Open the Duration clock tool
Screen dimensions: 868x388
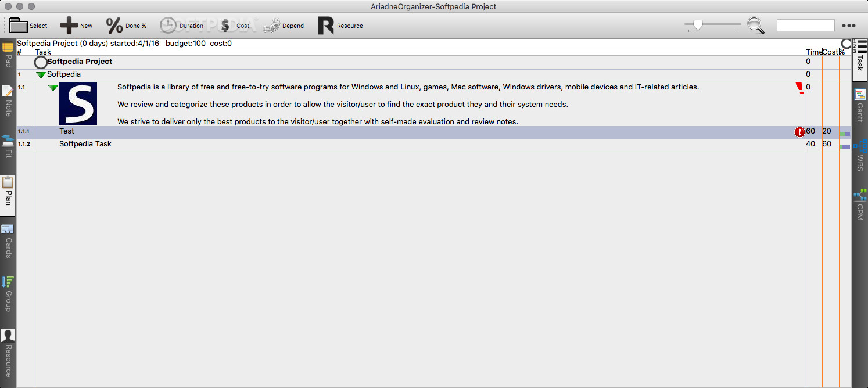click(168, 26)
